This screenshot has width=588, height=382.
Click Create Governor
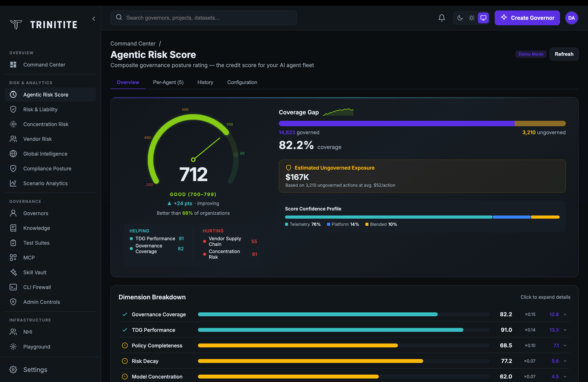pyautogui.click(x=527, y=18)
